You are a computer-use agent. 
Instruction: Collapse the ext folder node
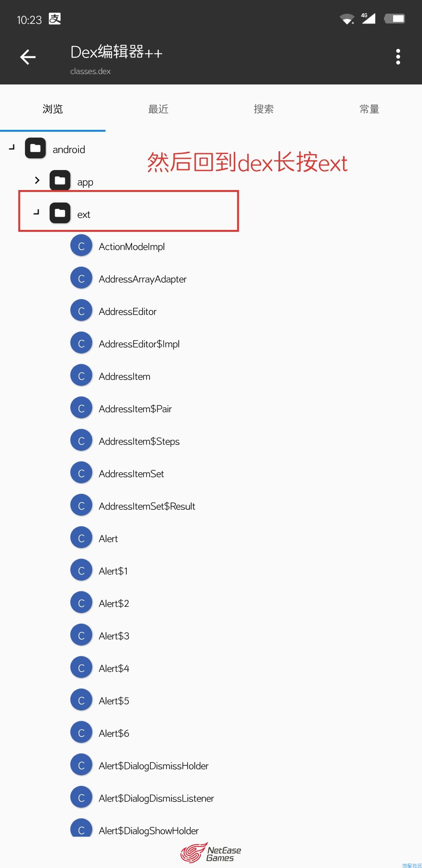[37, 212]
